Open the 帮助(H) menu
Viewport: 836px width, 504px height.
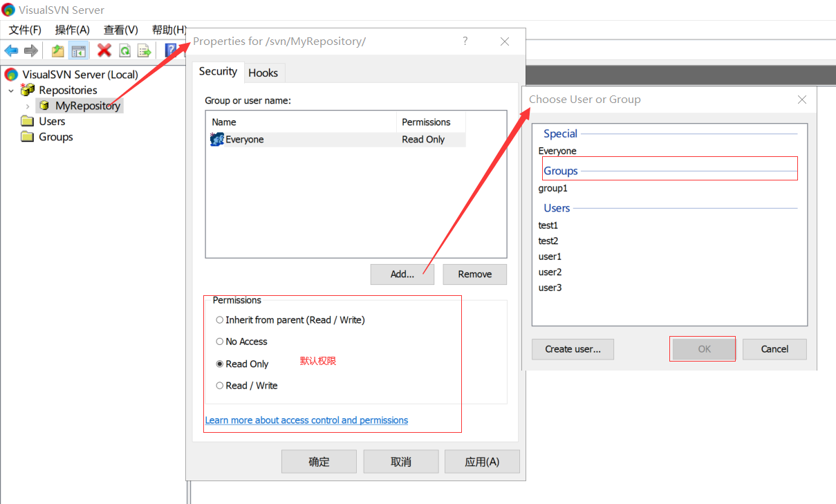click(x=169, y=30)
